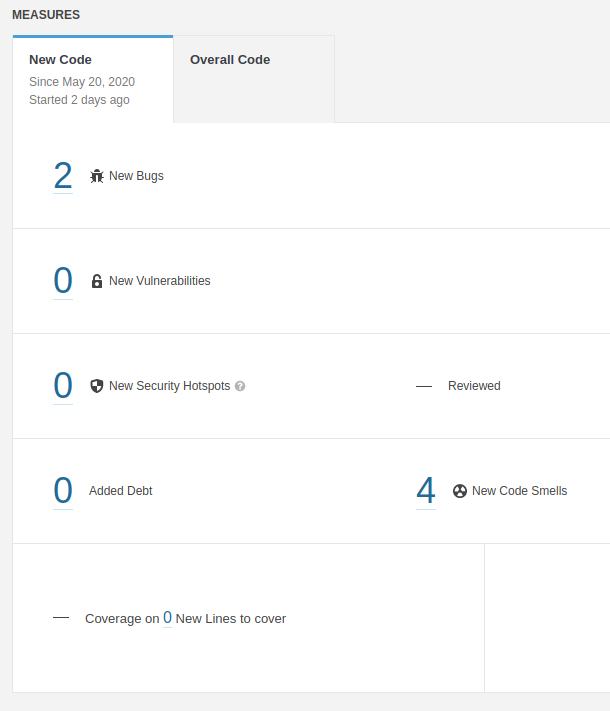Click the New Code Smells label
Screen dimensions: 610x711
pos(519,491)
